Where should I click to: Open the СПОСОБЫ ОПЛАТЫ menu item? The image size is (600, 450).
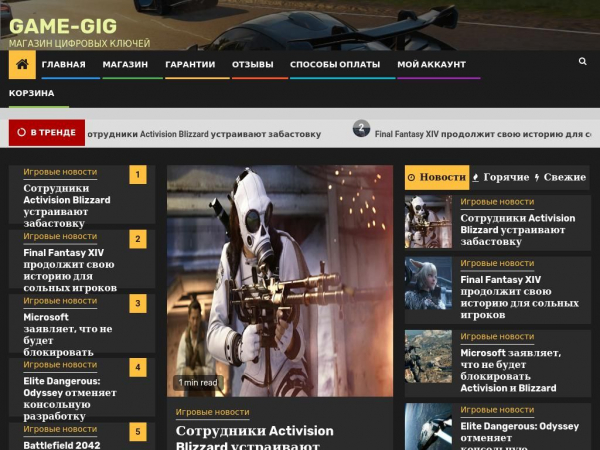335,64
